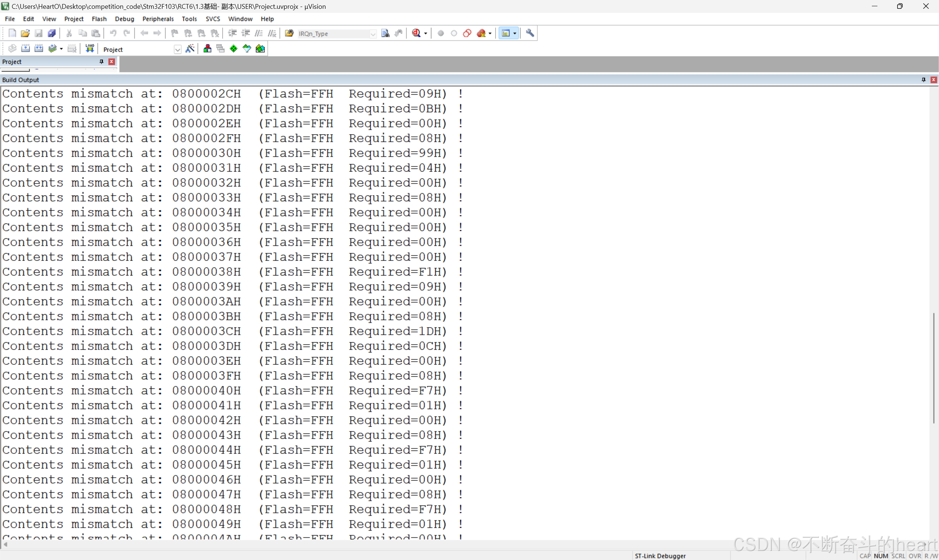
Task: Open the Select Target dropdown
Action: (x=178, y=49)
